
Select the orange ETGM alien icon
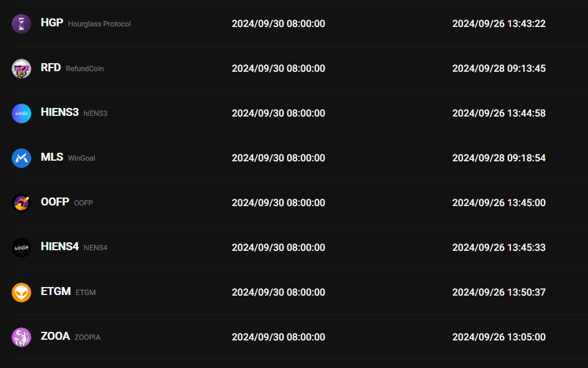pyautogui.click(x=21, y=293)
